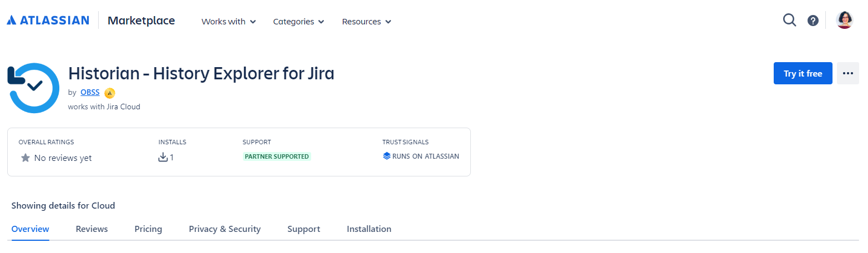The width and height of the screenshot is (868, 253).
Task: Click the Historian app logo
Action: [x=33, y=88]
